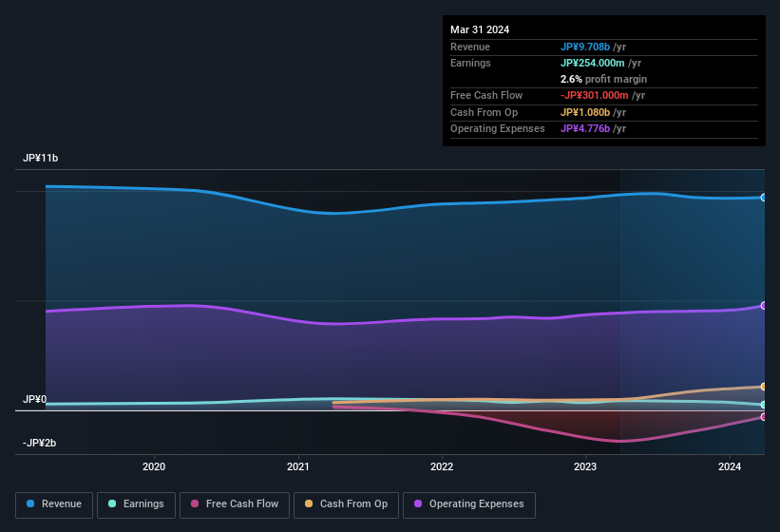Click the JP¥254.000m earnings value
Image resolution: width=780 pixels, height=532 pixels.
point(593,63)
